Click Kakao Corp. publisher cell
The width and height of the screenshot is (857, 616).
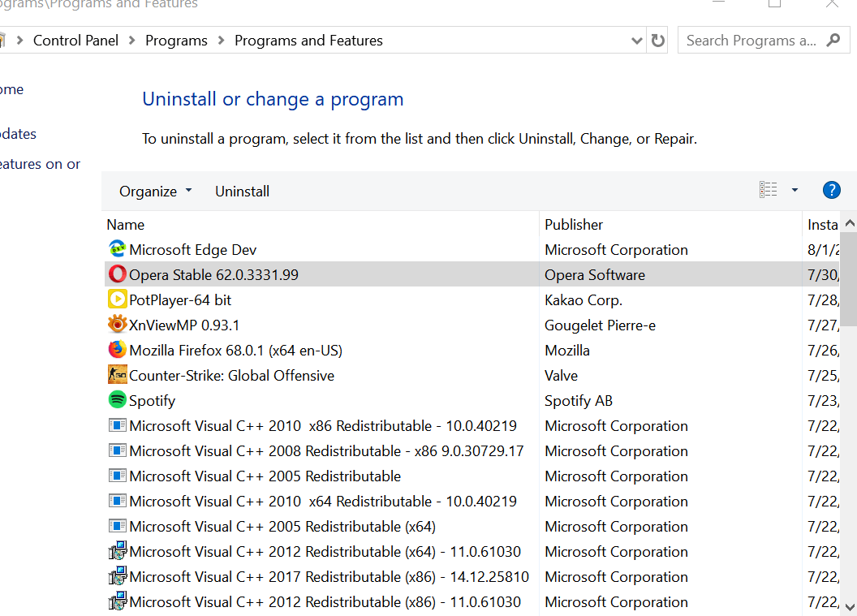584,299
